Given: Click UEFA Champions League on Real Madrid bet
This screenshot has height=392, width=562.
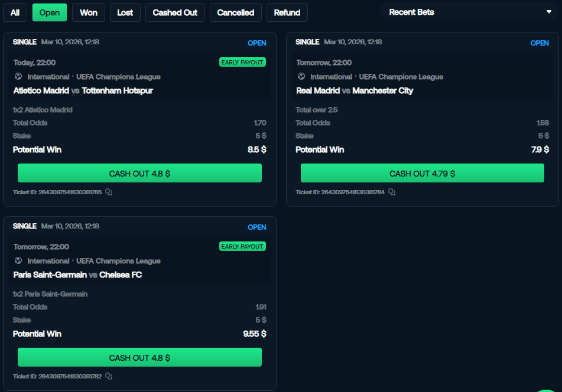Looking at the screenshot, I should [x=401, y=77].
